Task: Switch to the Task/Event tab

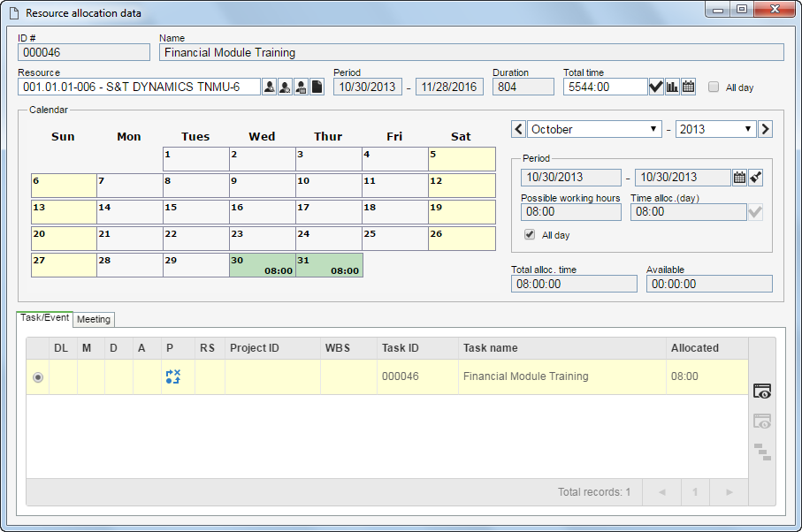Action: point(44,318)
